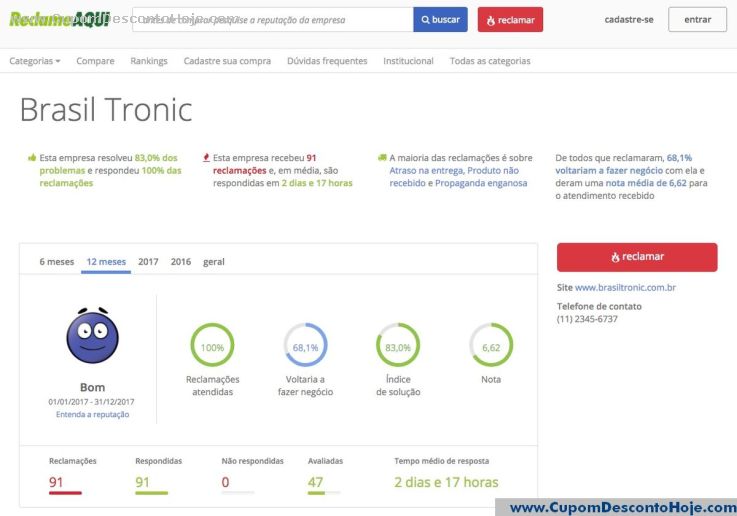
Task: Open the Produto não recebido link
Action: [454, 177]
